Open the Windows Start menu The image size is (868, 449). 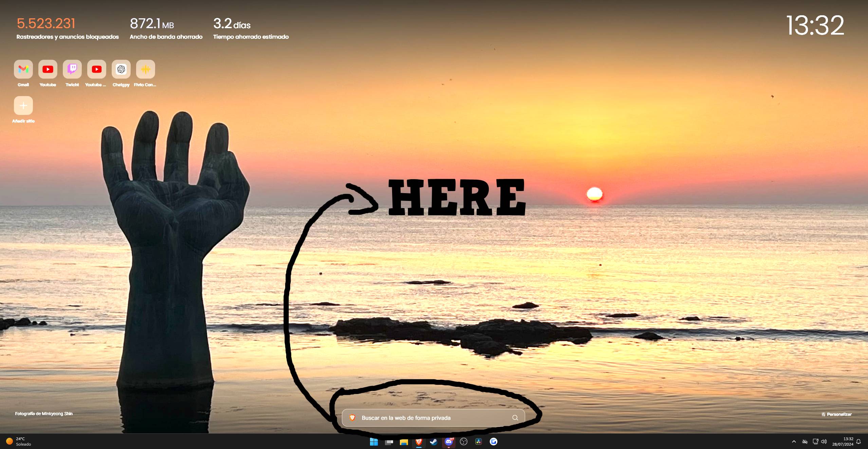374,442
